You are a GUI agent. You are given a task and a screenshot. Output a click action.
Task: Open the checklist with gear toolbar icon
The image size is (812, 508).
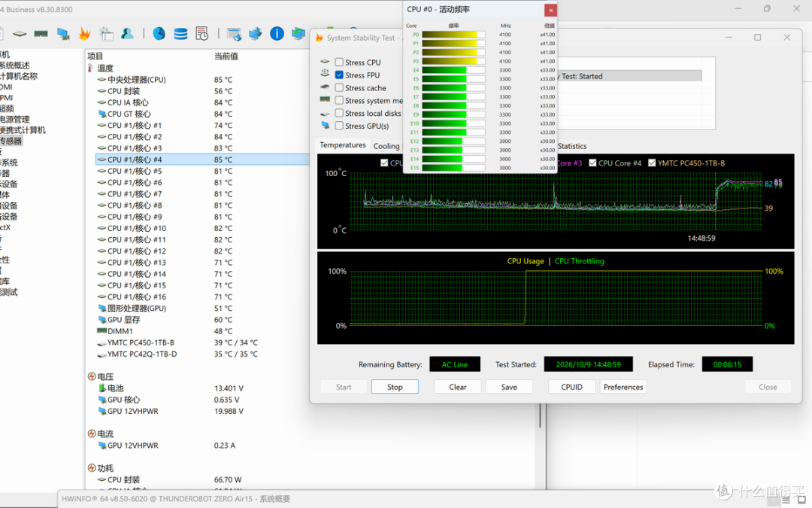[106, 34]
